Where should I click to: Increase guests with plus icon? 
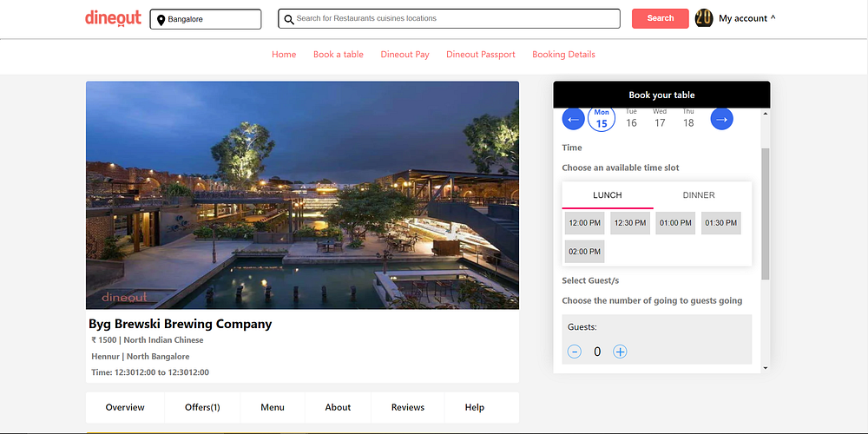coord(620,352)
